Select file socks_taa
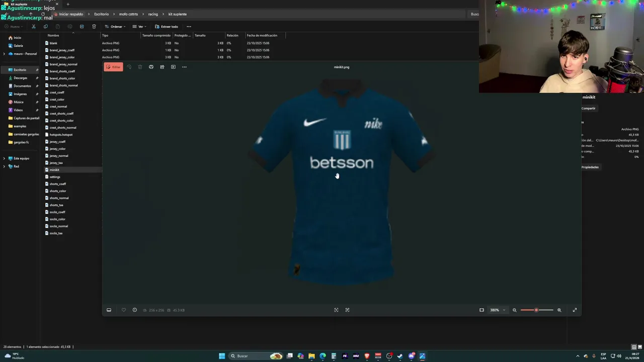 [x=56, y=233]
